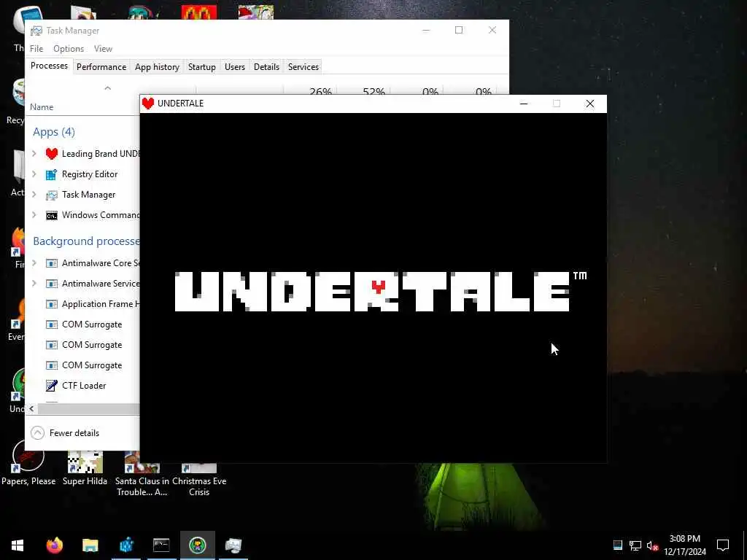Click the network status tray icon
This screenshot has width=747, height=560.
tap(635, 545)
